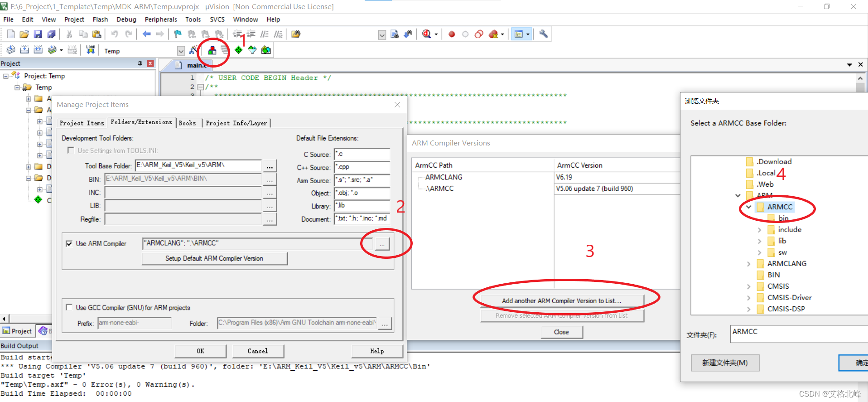Collapse the ARMCC folder in browse tree

point(748,207)
